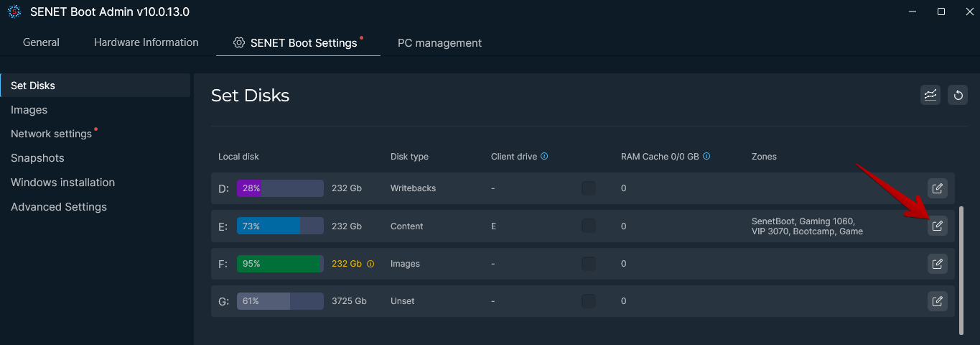The width and height of the screenshot is (980, 345).
Task: Click the SENET Boot Admin logo icon
Action: (14, 11)
